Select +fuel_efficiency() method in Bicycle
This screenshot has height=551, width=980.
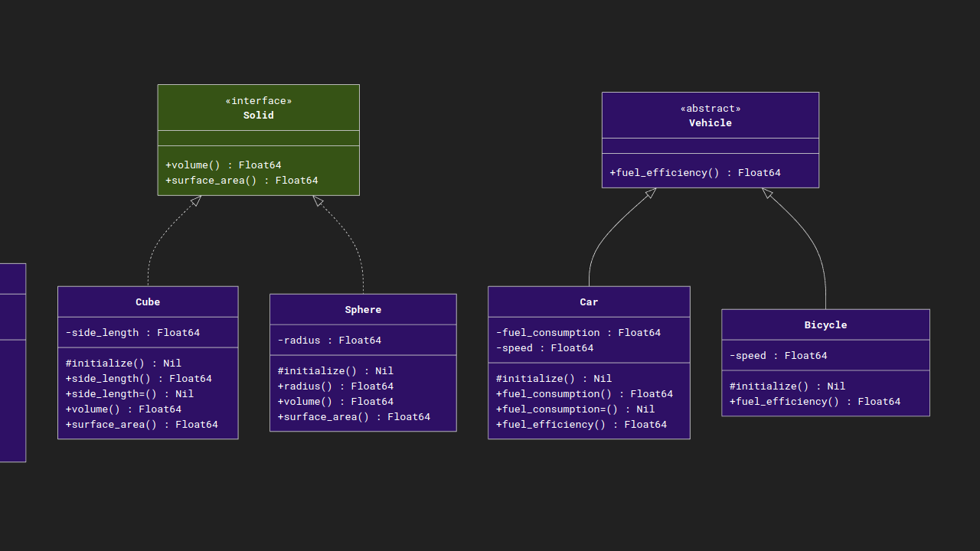click(815, 402)
